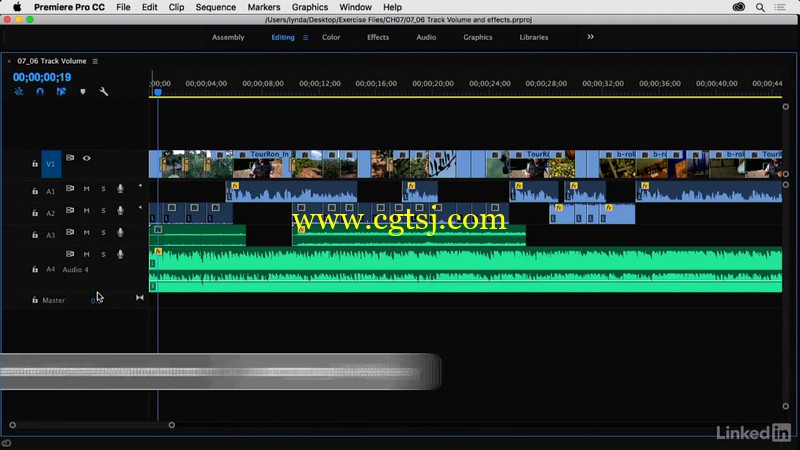Switch to Color workspace
800x450 pixels.
coord(331,37)
